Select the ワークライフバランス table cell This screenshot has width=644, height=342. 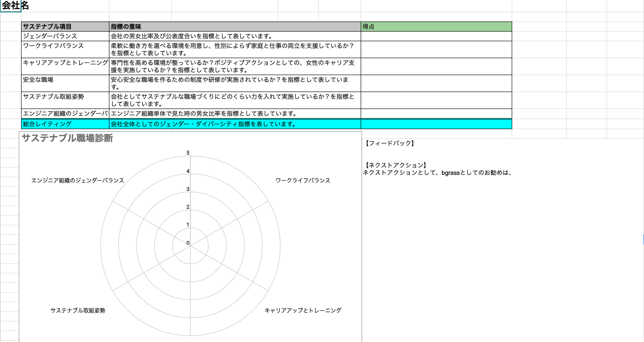[x=65, y=49]
